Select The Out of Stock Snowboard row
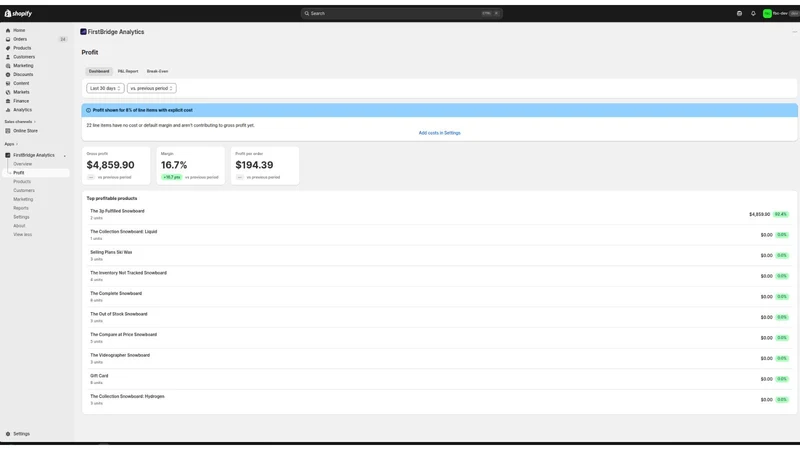This screenshot has width=800, height=450. [x=439, y=317]
